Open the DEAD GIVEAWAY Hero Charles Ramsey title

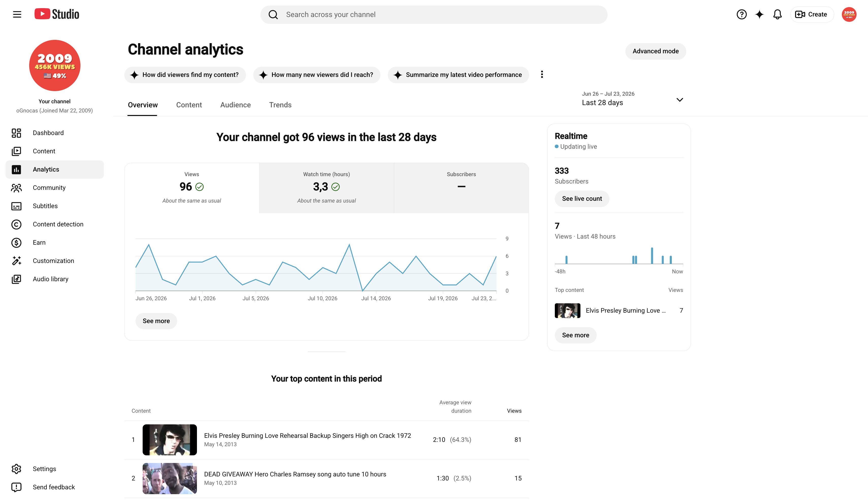tap(295, 474)
